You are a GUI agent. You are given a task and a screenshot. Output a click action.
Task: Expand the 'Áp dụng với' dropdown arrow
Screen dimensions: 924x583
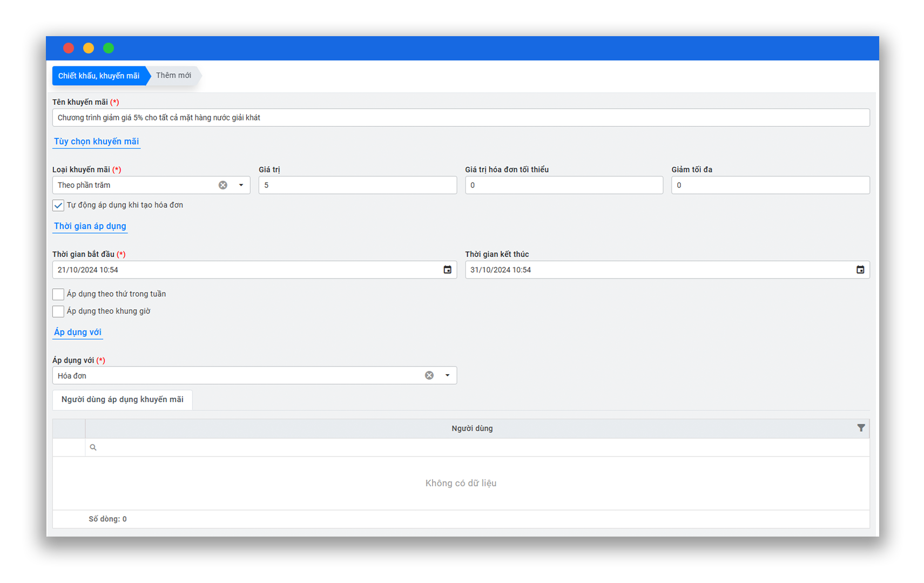(x=447, y=376)
